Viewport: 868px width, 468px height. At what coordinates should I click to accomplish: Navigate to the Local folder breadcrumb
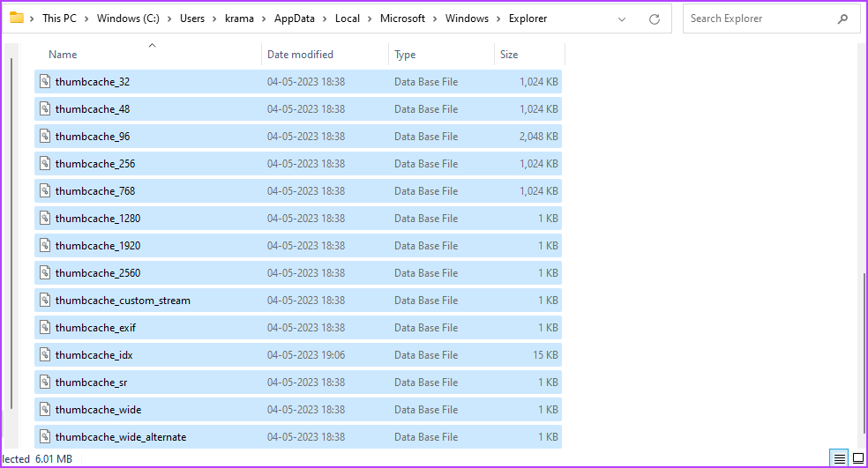[347, 19]
